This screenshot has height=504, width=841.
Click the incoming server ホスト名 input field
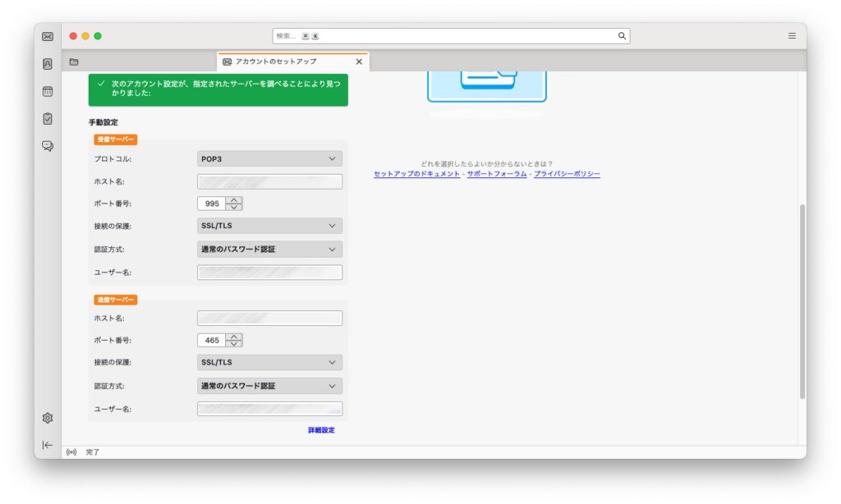click(x=269, y=181)
